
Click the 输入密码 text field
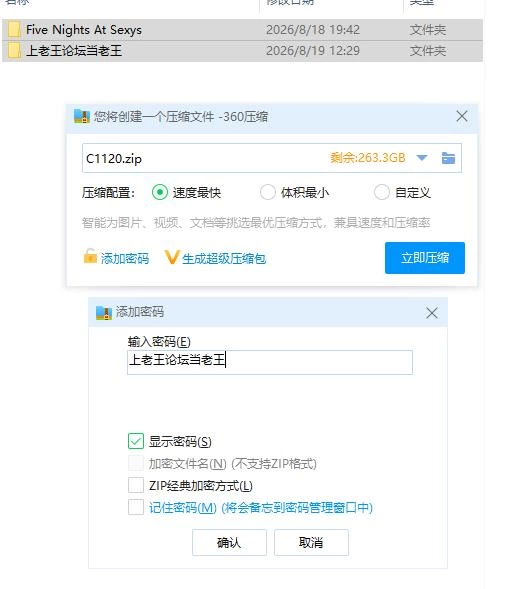pyautogui.click(x=270, y=362)
